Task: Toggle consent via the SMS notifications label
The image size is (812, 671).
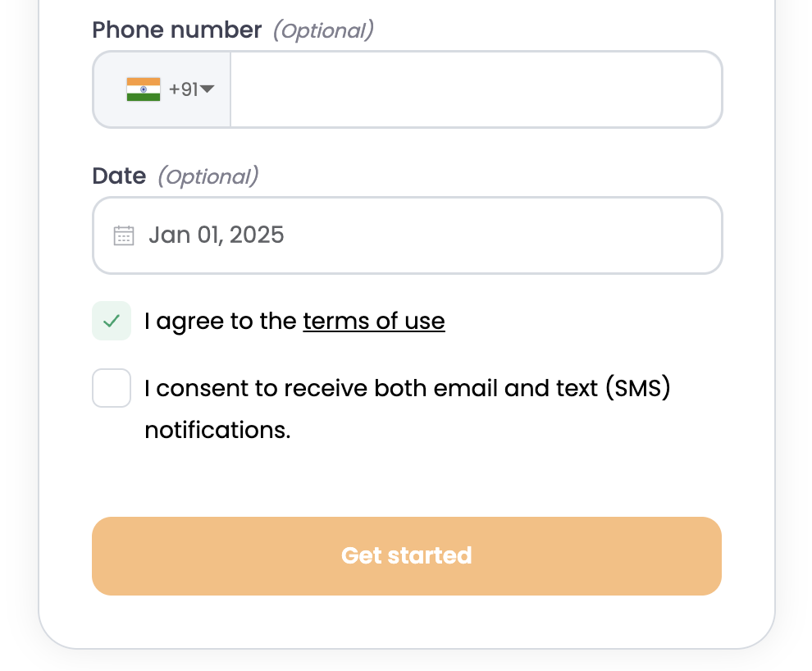Action: pyautogui.click(x=407, y=409)
